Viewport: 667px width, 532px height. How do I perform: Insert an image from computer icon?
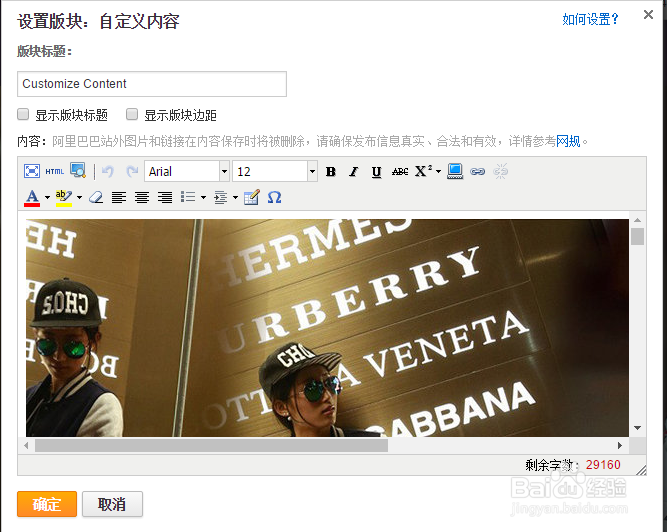455,171
